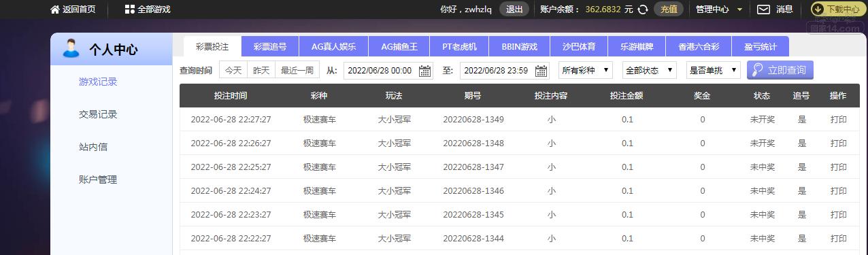
Task: Select 交易记录 in the sidebar
Action: click(98, 114)
